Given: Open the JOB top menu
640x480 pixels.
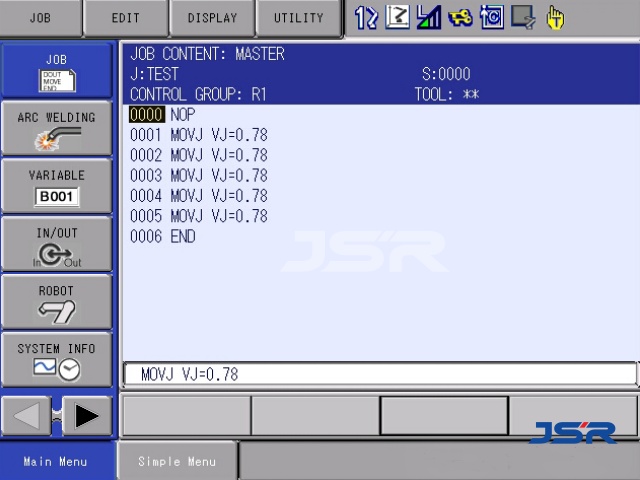Looking at the screenshot, I should [40, 18].
